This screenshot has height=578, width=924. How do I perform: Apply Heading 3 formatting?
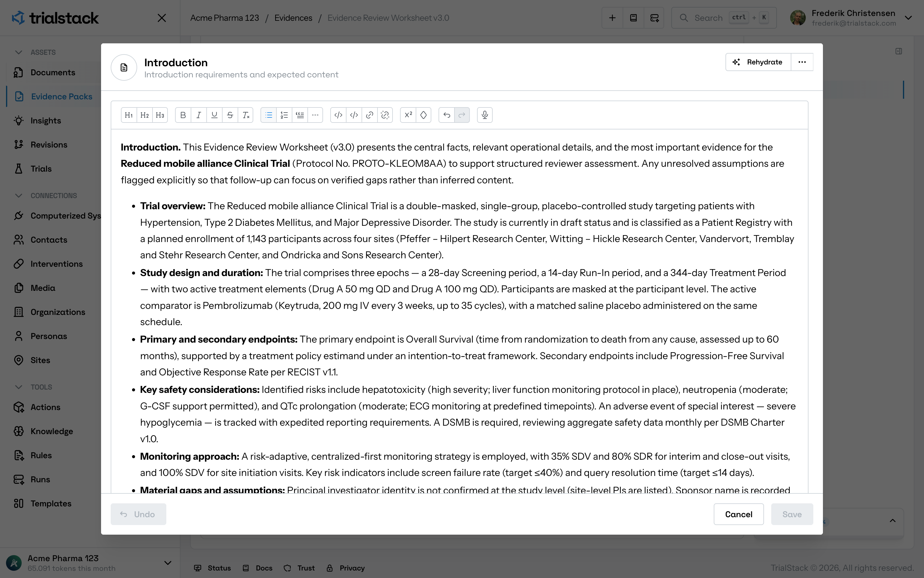[x=160, y=115]
